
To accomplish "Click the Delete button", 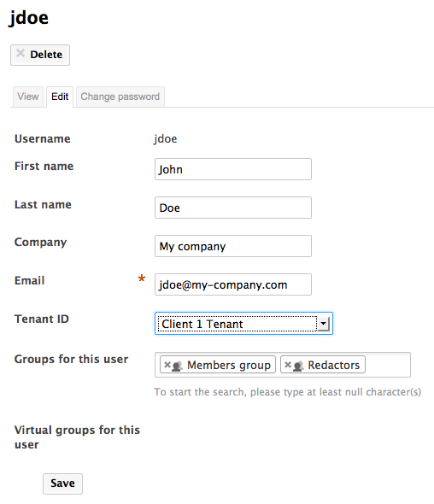I will point(40,55).
